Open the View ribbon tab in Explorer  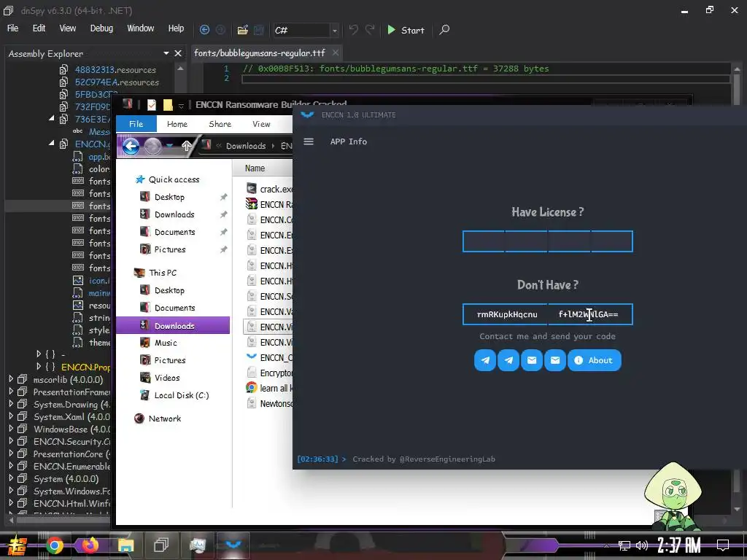click(x=262, y=124)
